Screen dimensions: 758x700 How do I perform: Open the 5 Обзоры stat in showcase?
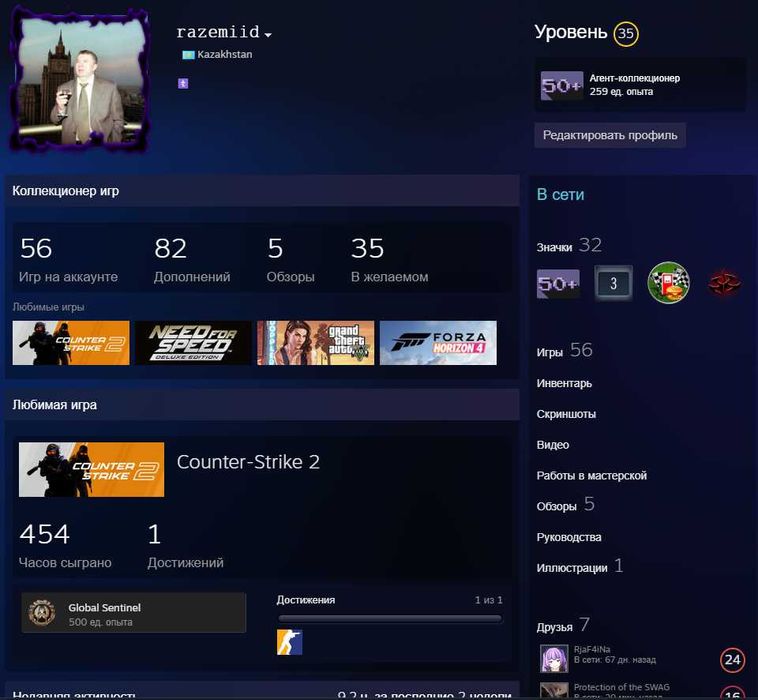coord(290,260)
